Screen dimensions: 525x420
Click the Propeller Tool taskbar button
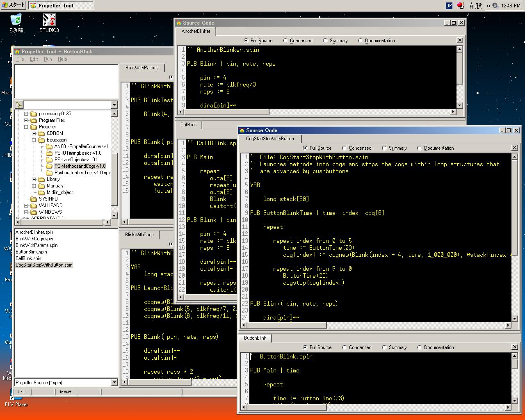[61, 5]
